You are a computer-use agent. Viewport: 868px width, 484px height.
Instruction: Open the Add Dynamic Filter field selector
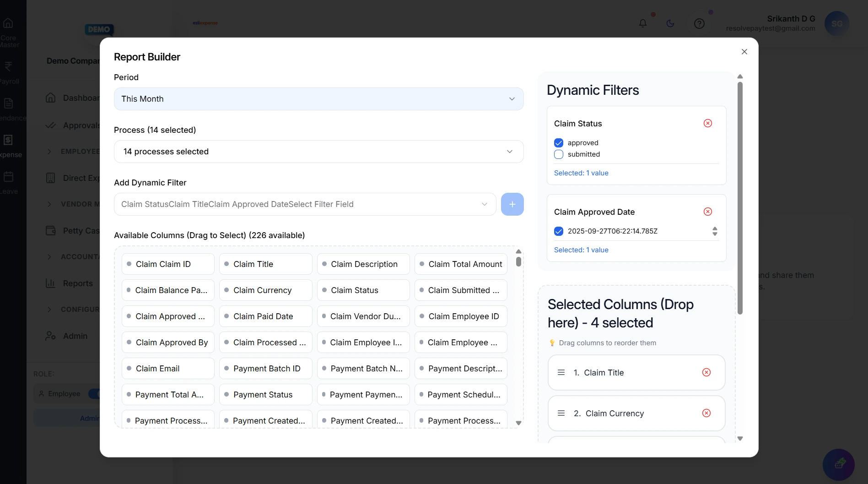[304, 204]
